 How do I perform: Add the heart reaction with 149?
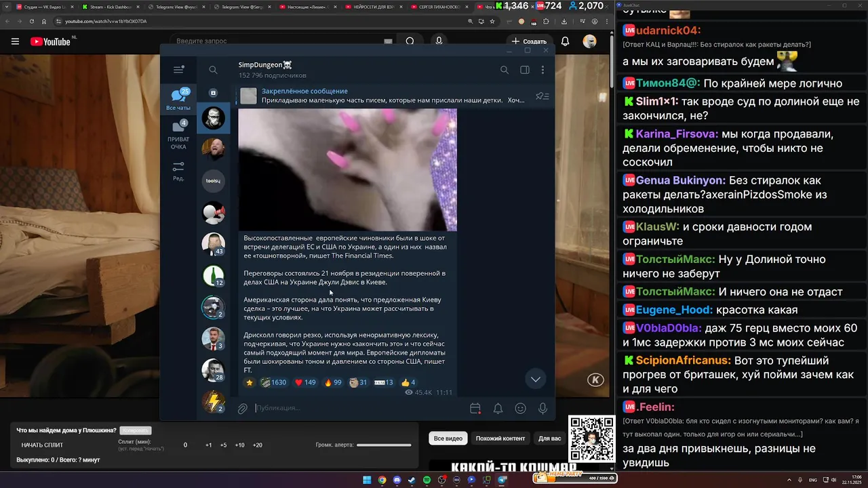coord(305,382)
